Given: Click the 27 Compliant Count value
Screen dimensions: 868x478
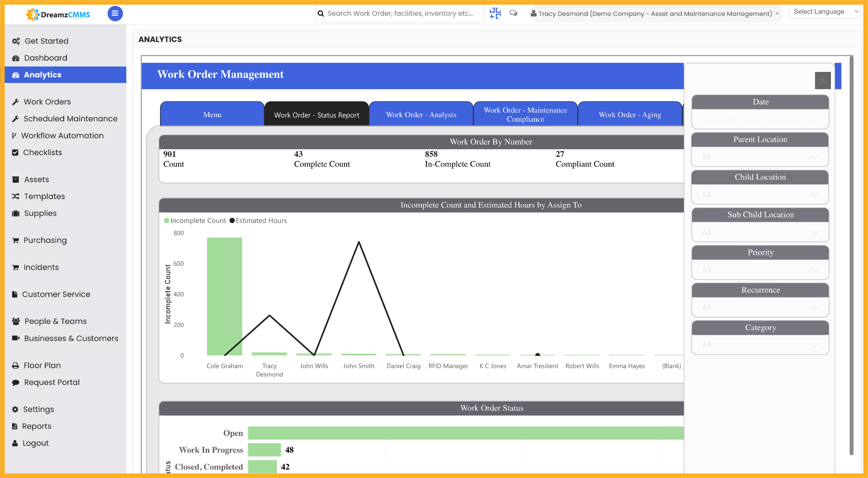Looking at the screenshot, I should (560, 154).
